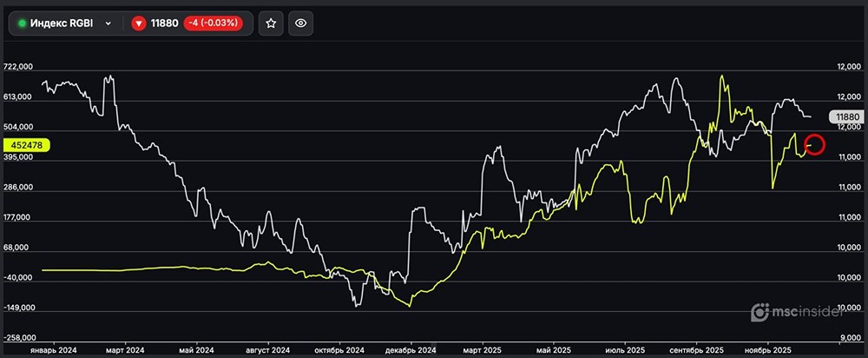Click the red circle marker on yellow line
868x358 pixels.
coord(815,144)
